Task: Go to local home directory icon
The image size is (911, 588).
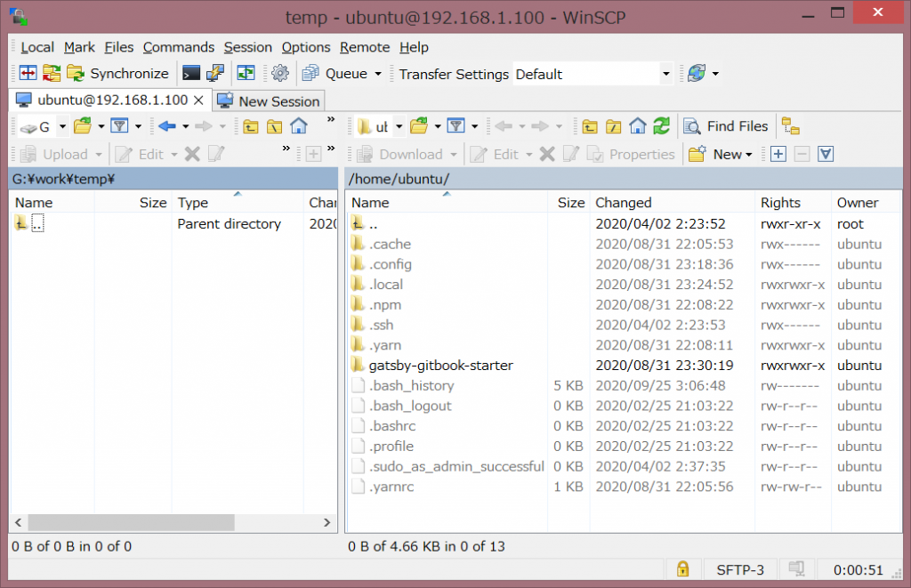Action: point(299,125)
